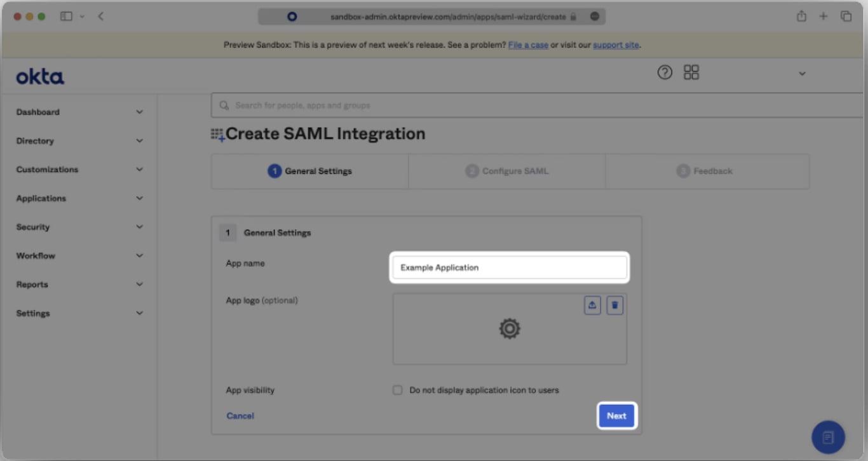The width and height of the screenshot is (868, 461).
Task: Expand the Customizations menu
Action: pos(79,170)
